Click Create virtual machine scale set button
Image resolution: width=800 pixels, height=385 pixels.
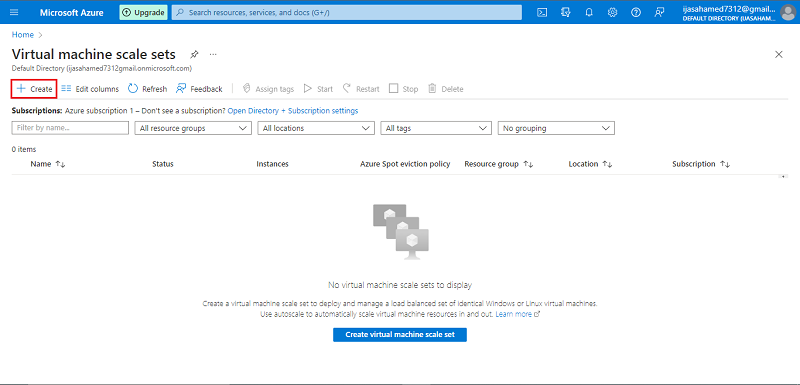click(400, 335)
